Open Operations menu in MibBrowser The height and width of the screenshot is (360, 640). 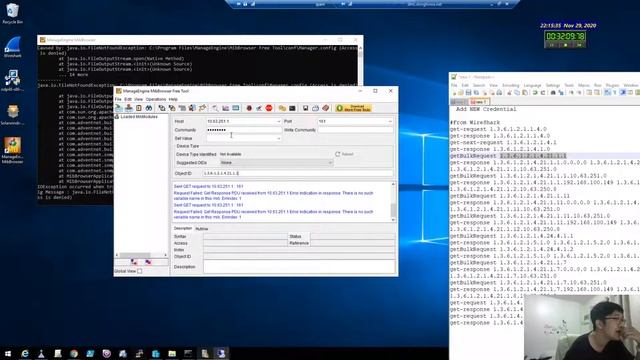tap(156, 99)
